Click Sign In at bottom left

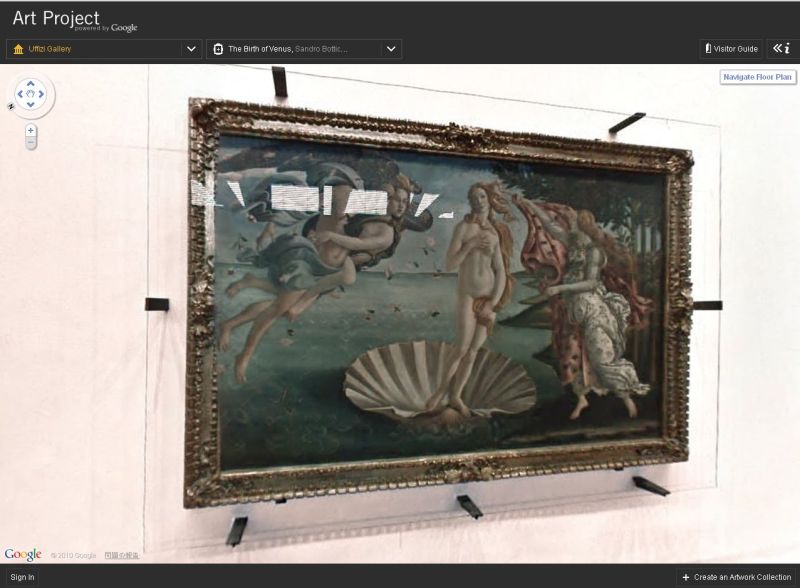pyautogui.click(x=22, y=577)
